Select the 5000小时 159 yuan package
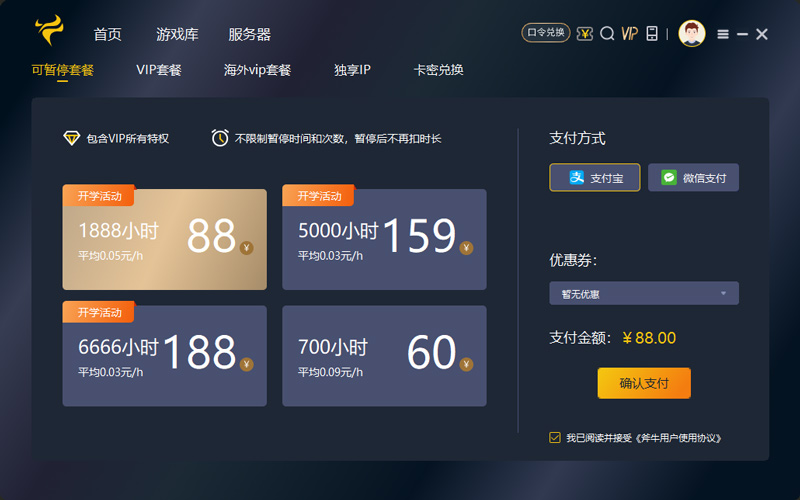This screenshot has height=500, width=800. 384,239
